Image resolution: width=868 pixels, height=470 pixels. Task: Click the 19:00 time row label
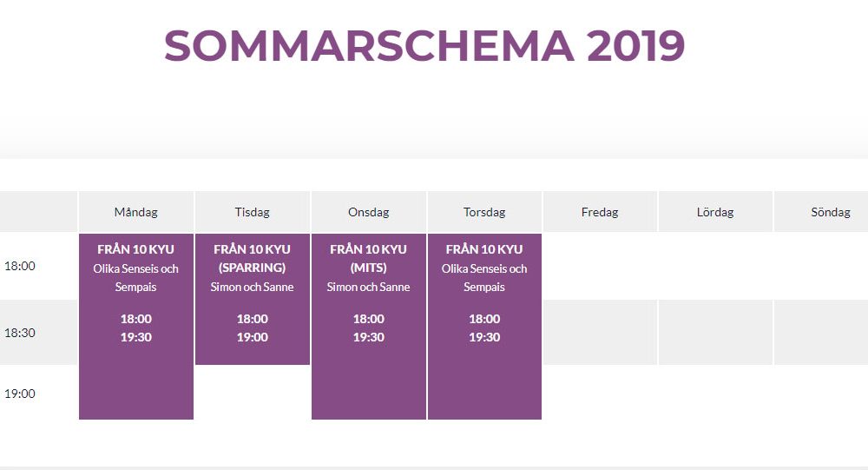pos(20,394)
